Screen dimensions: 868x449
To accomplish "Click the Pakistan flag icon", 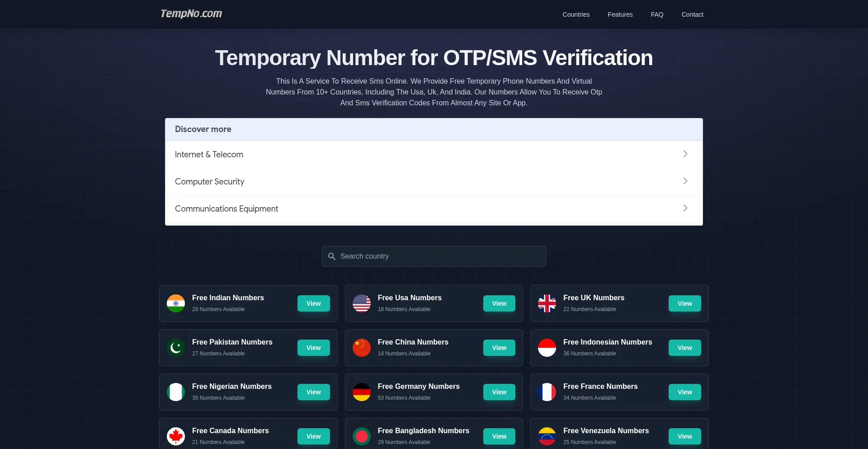I will (176, 348).
